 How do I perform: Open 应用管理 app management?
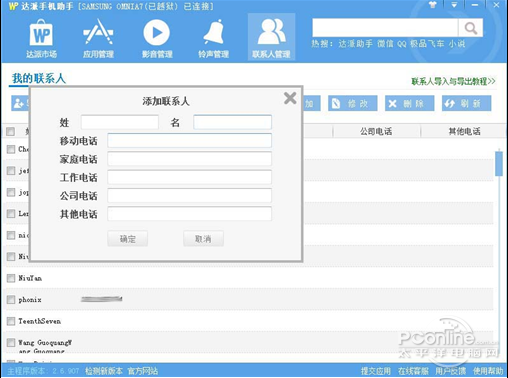click(x=98, y=38)
